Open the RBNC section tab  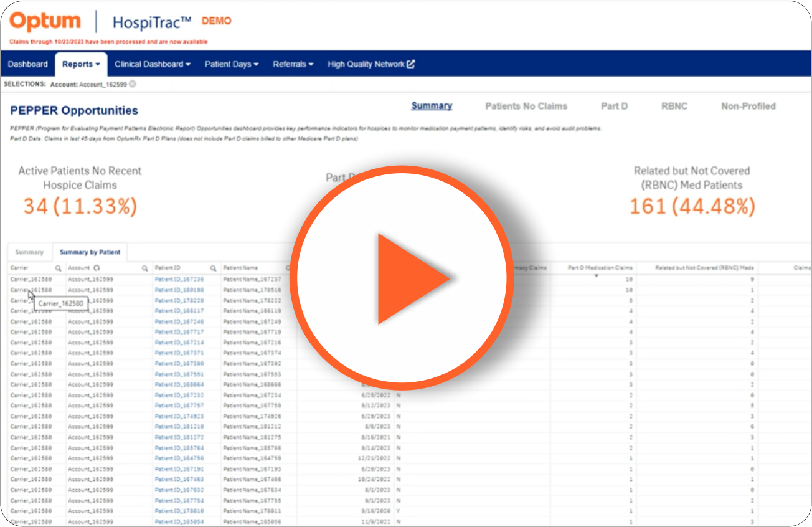coord(674,107)
